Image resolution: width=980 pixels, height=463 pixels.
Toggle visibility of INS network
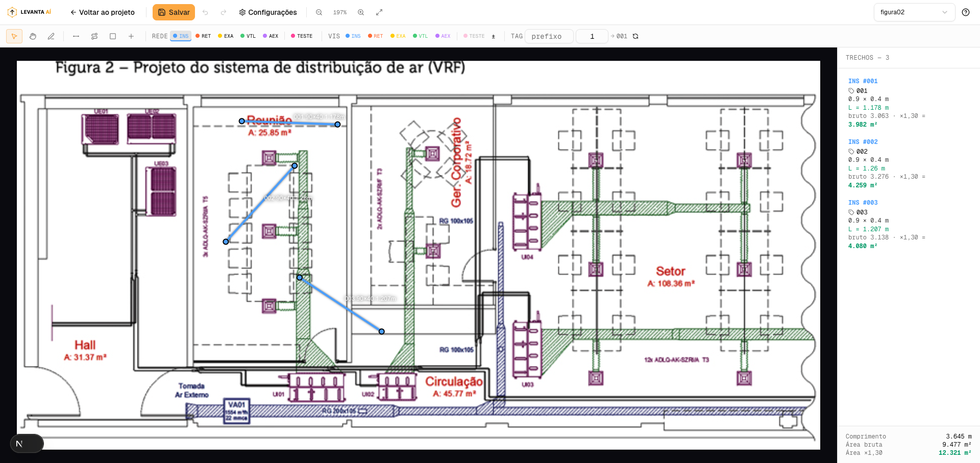353,36
